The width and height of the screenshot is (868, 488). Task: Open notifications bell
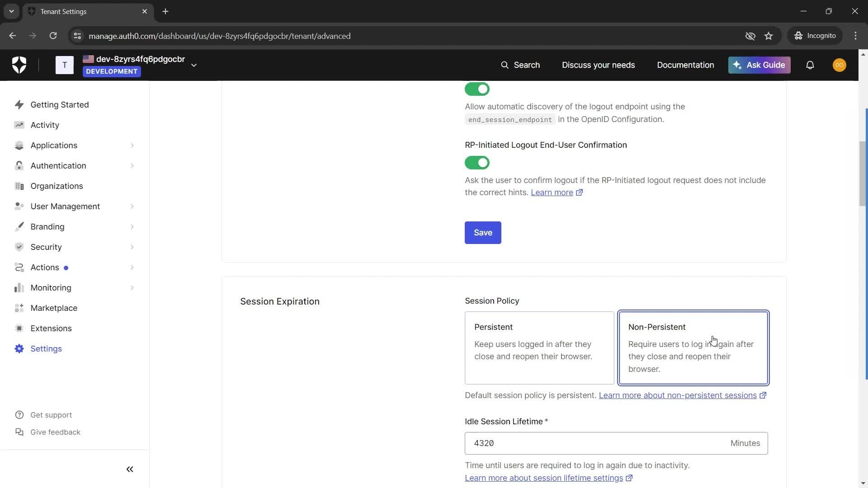pyautogui.click(x=810, y=65)
